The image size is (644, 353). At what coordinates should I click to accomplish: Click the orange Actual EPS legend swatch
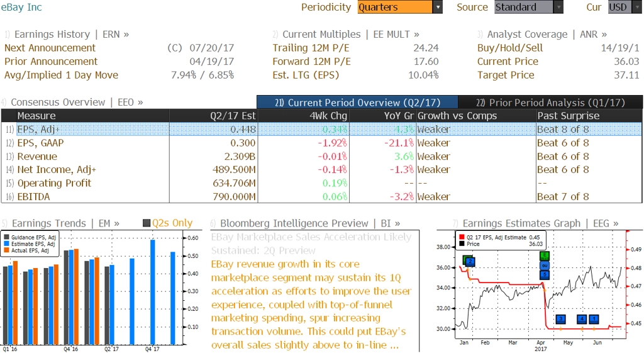[6, 250]
